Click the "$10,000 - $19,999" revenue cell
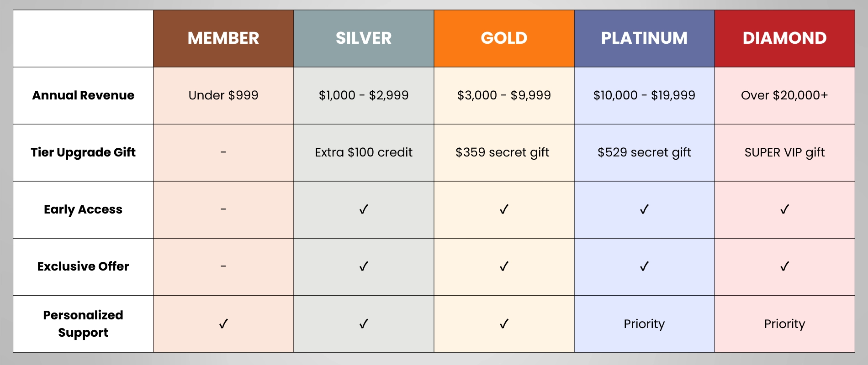Viewport: 868px width, 365px height. (644, 95)
